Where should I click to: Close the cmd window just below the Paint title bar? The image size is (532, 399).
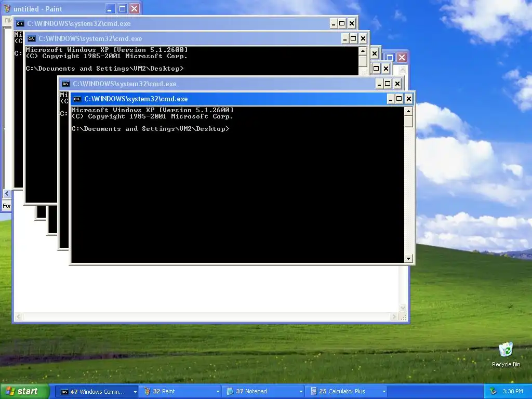pyautogui.click(x=351, y=24)
